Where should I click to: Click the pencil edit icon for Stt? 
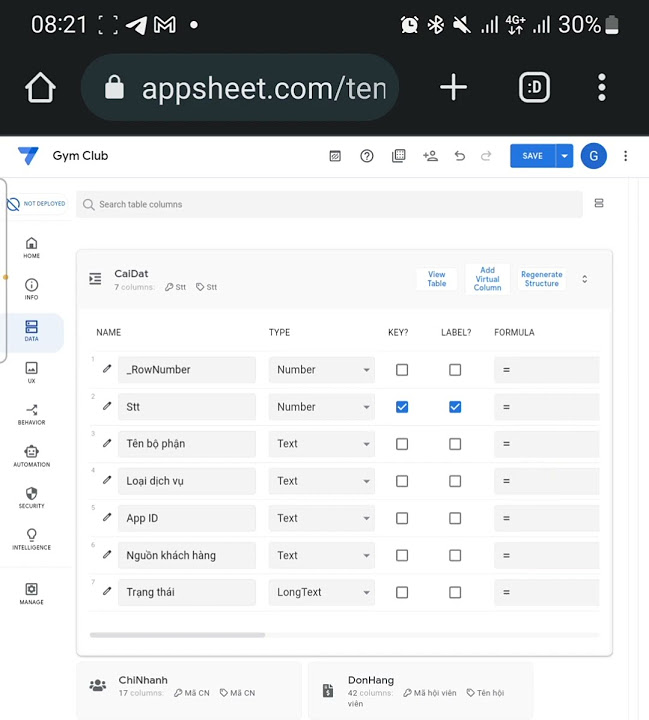pyautogui.click(x=107, y=407)
